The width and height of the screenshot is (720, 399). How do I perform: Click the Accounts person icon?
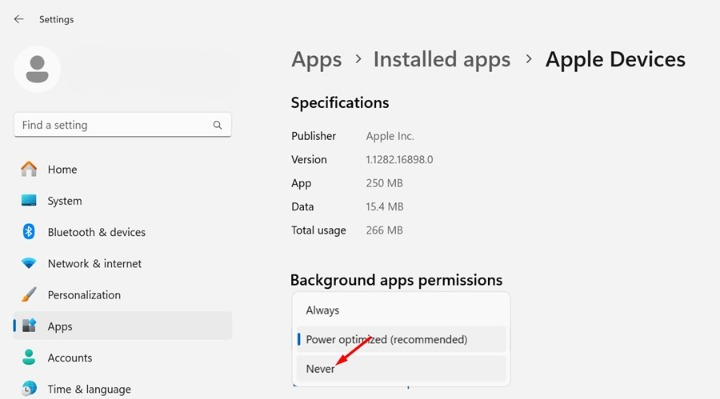pyautogui.click(x=28, y=357)
